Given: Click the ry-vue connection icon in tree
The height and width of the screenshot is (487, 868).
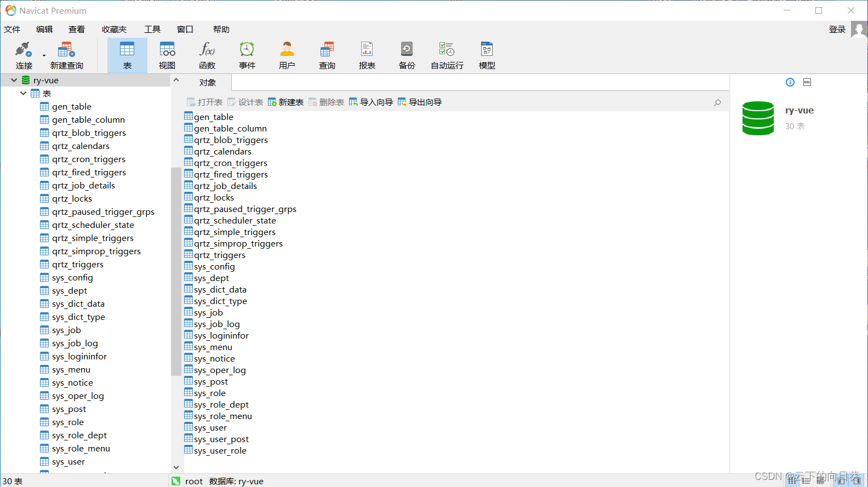Looking at the screenshot, I should [x=26, y=80].
